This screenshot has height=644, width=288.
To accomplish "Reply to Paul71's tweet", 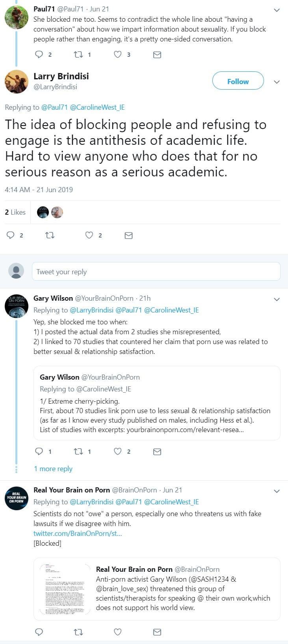I will [39, 54].
